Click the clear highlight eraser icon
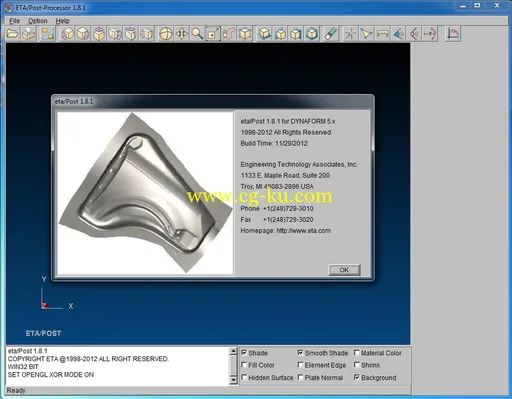This screenshot has width=512, height=399. tap(331, 34)
